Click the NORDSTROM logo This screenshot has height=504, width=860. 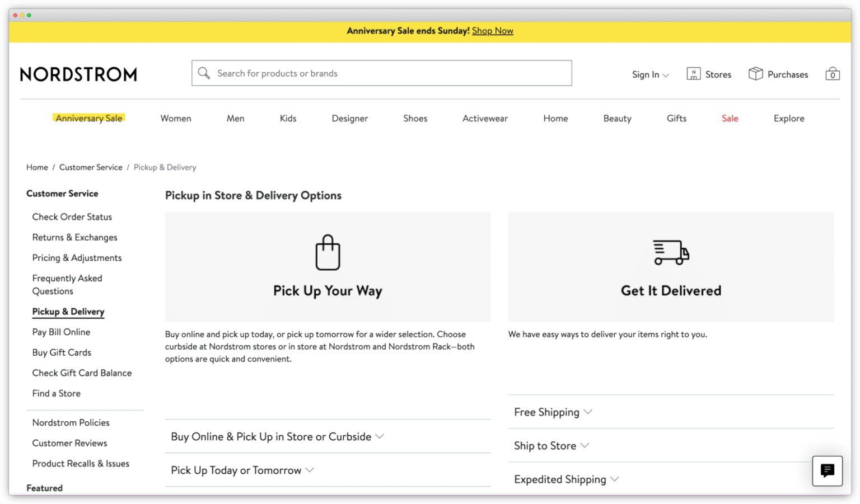(78, 73)
